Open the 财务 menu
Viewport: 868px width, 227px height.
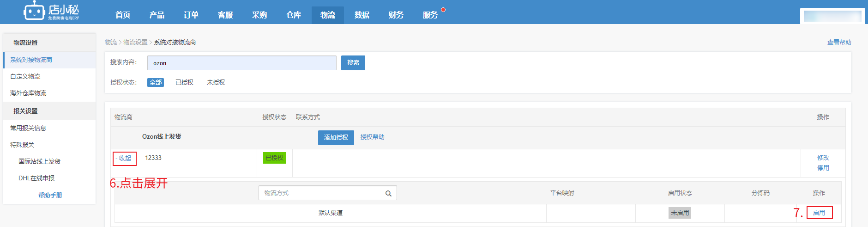[x=396, y=15]
